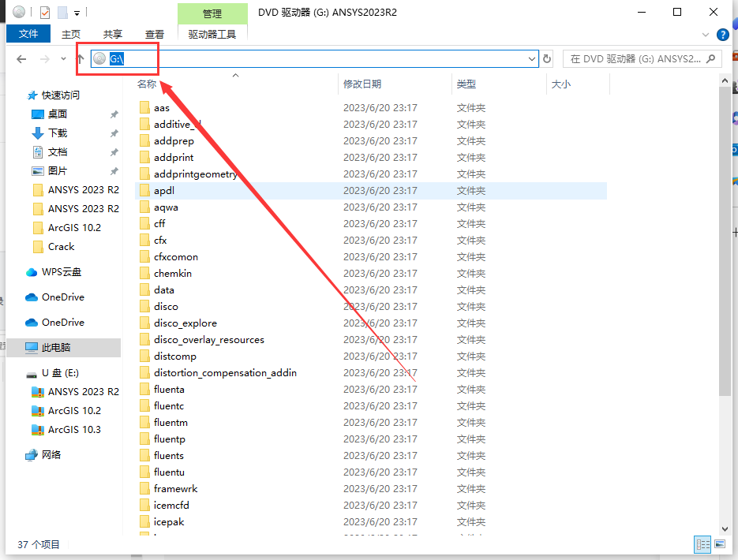Open the Crack folder in navigation pane
Image resolution: width=738 pixels, height=560 pixels.
pyautogui.click(x=53, y=246)
